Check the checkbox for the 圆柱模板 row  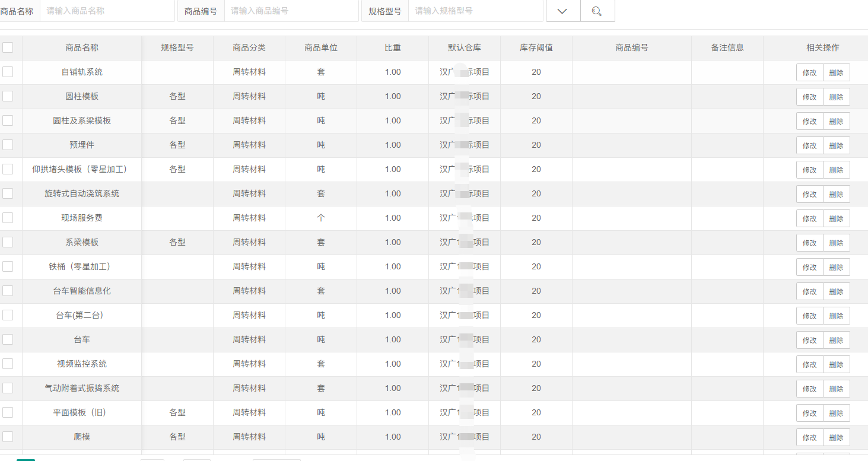(x=8, y=96)
